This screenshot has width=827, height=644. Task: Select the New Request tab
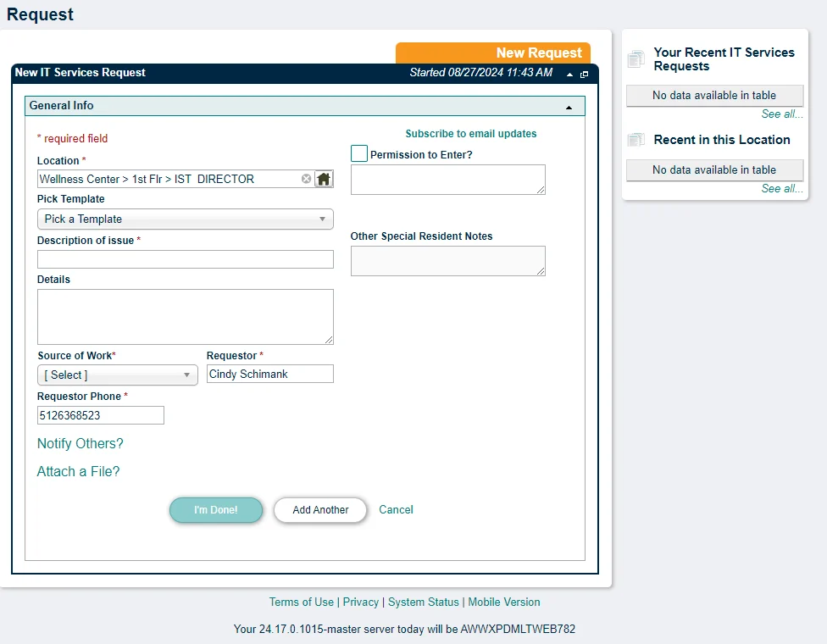[493, 53]
